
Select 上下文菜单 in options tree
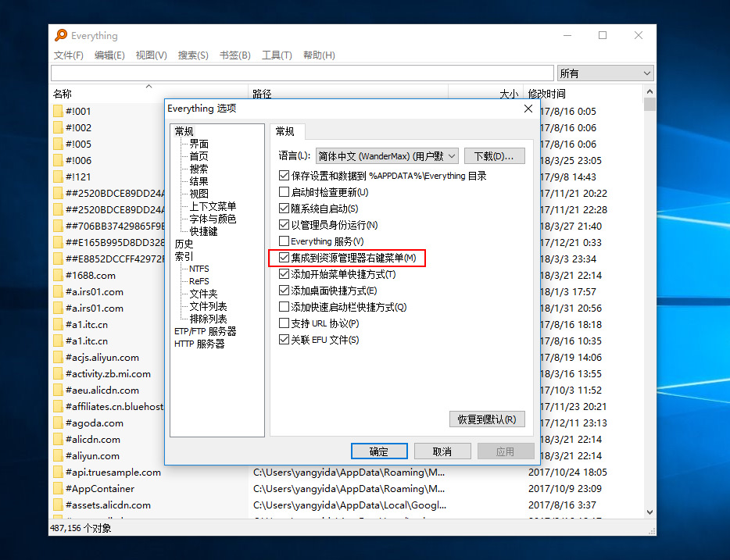pyautogui.click(x=213, y=206)
